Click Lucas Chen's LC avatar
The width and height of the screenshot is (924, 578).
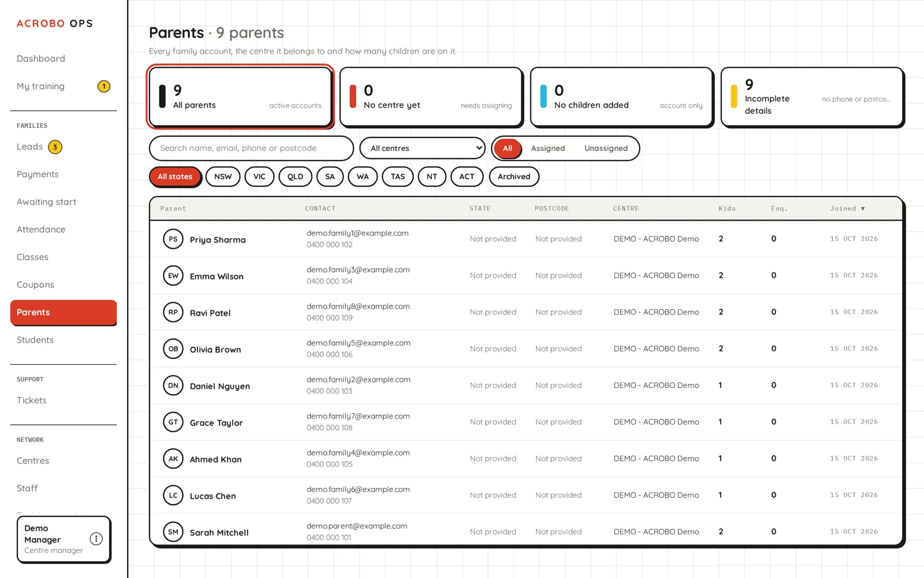[173, 495]
